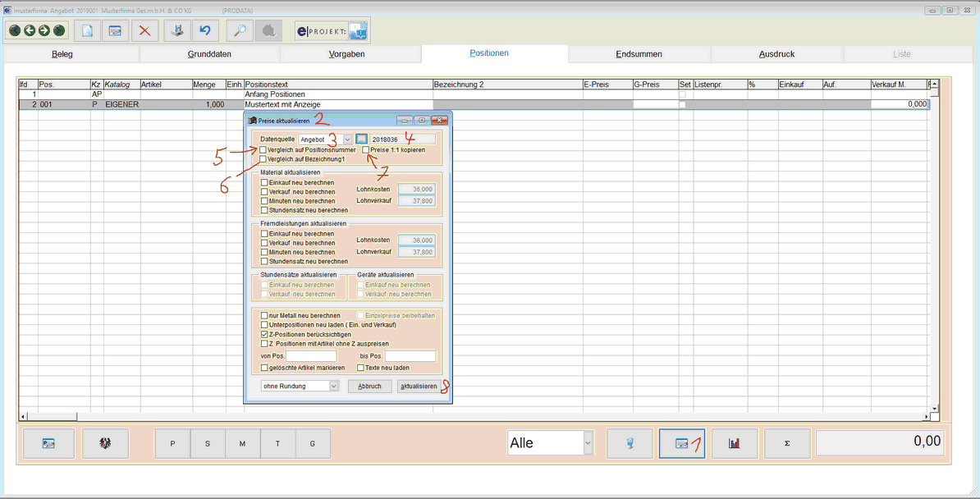This screenshot has width=980, height=499.
Task: Click the 'von Pos.' input field
Action: [311, 356]
